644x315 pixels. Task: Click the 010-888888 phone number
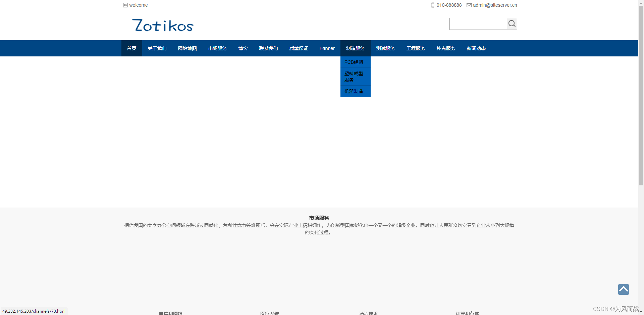click(449, 5)
